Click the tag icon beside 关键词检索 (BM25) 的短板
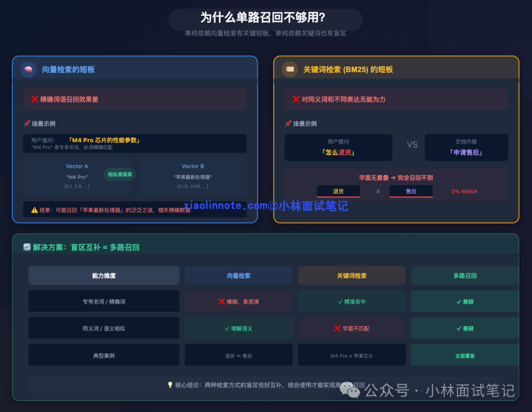 pos(290,69)
